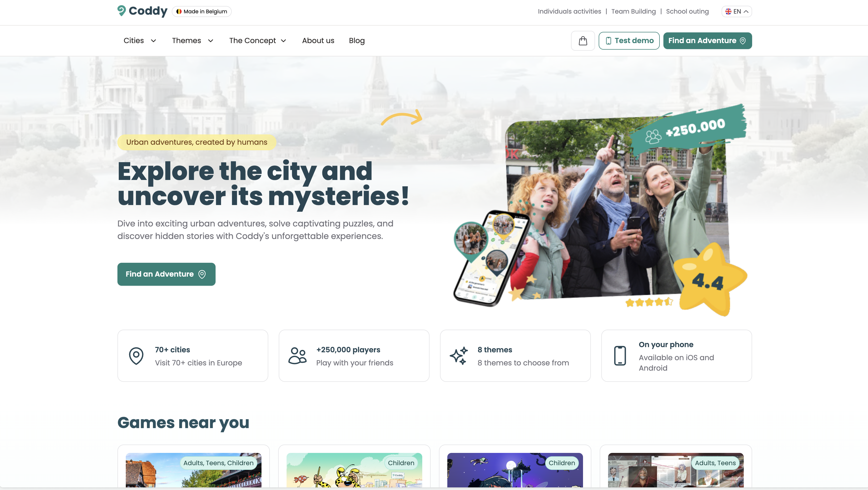Open the Blog menu item

[356, 41]
